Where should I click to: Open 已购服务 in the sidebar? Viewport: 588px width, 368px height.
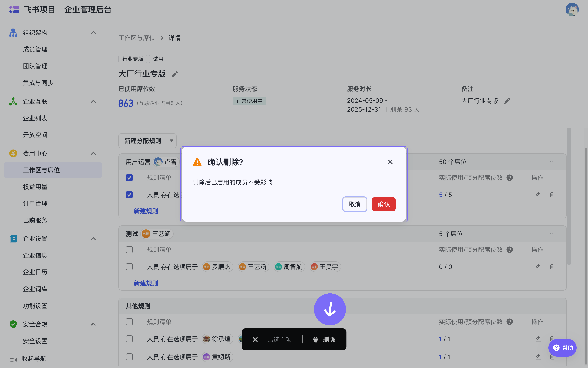[x=35, y=220]
